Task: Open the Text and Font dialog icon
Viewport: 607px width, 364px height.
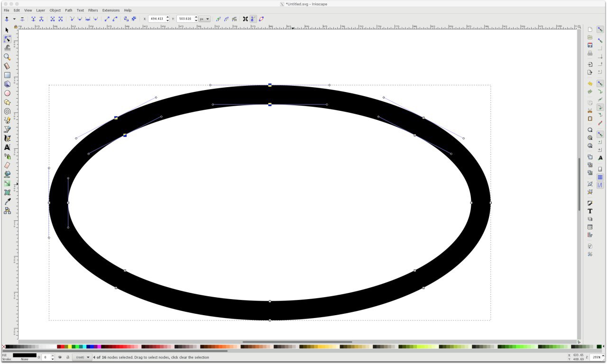Action: click(x=590, y=211)
